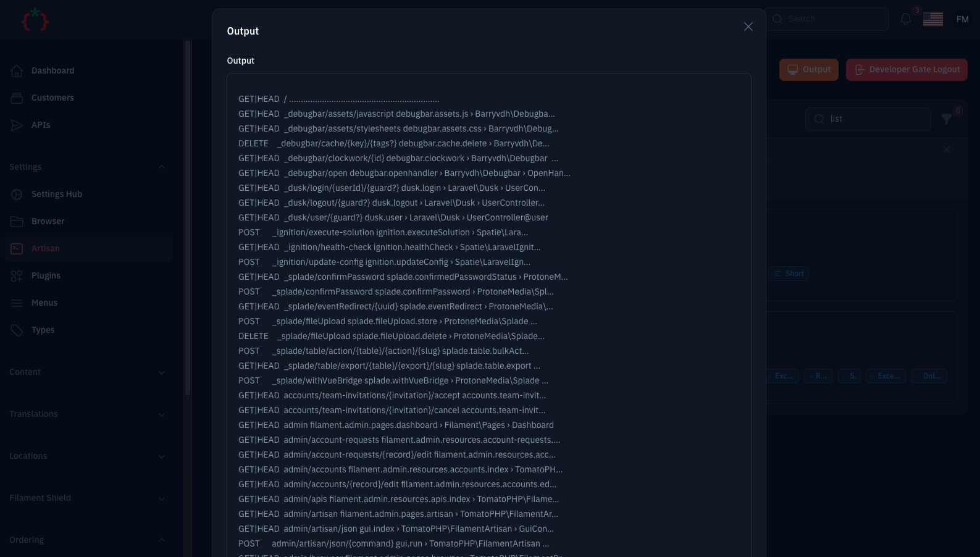Viewport: 980px width, 557px height.
Task: Click the Developer Gate Logout button
Action: point(907,69)
